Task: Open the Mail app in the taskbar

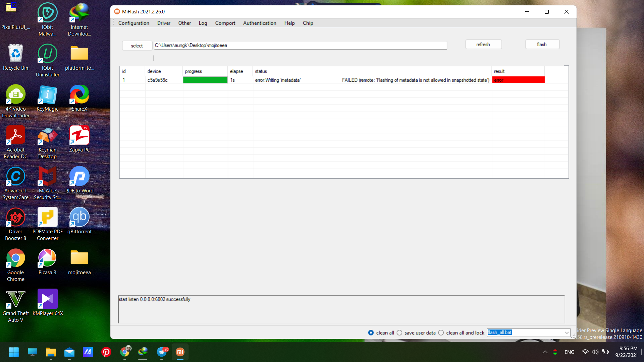Action: click(x=69, y=352)
